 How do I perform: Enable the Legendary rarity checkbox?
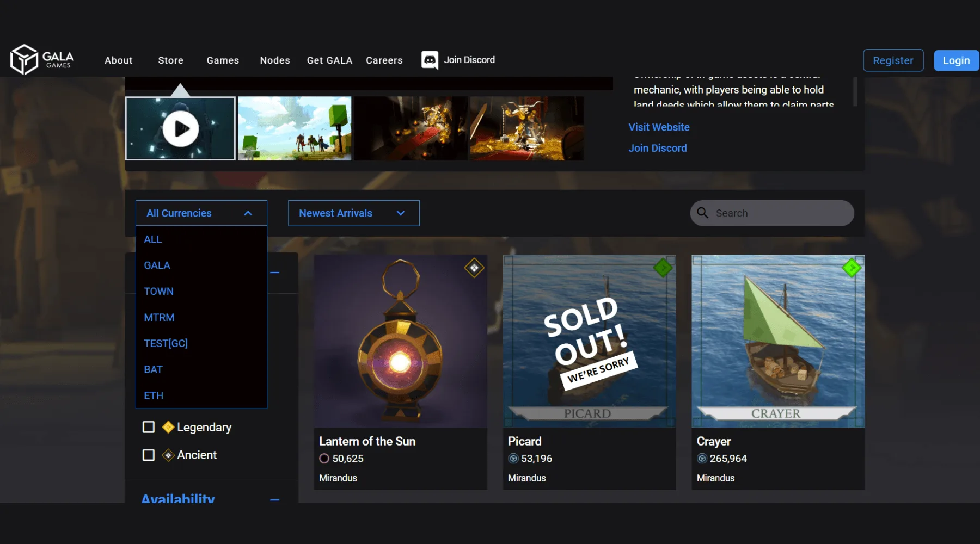click(x=149, y=427)
